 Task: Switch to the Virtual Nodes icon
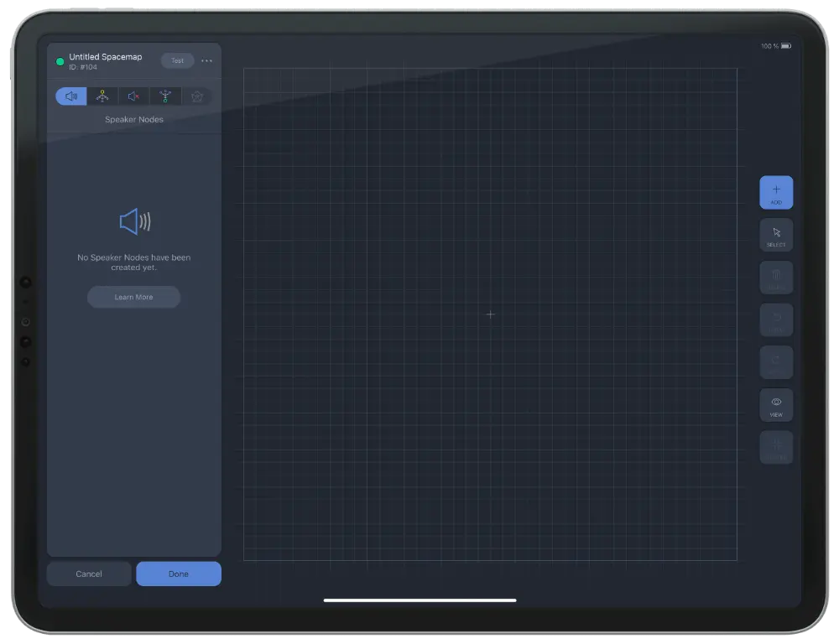[102, 96]
